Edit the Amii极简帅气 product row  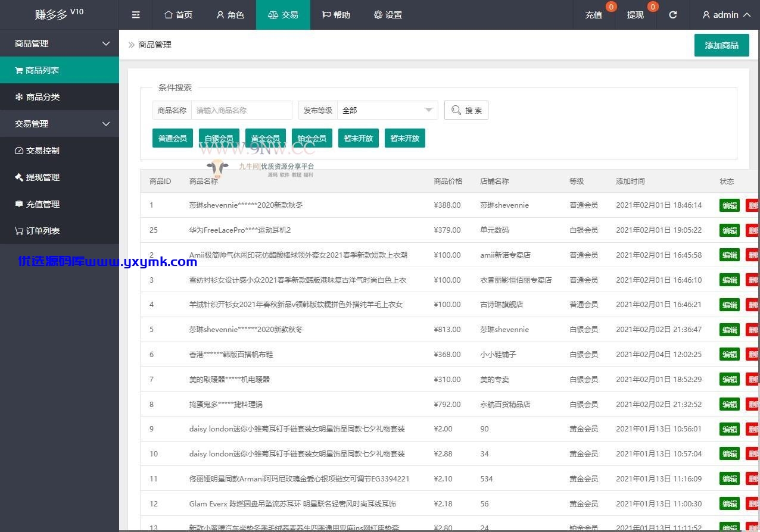tap(730, 255)
